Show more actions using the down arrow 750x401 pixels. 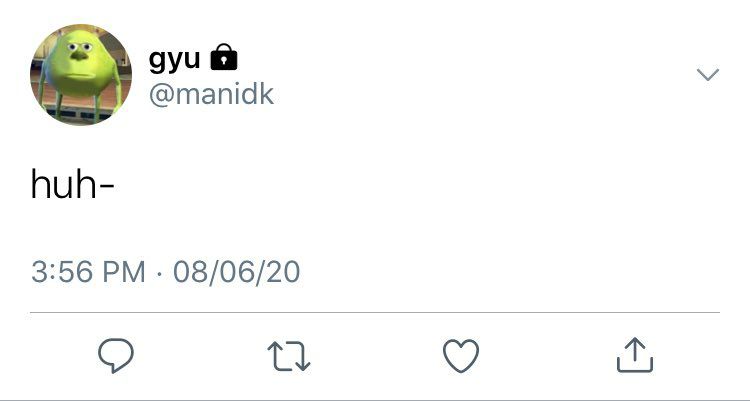[x=707, y=74]
